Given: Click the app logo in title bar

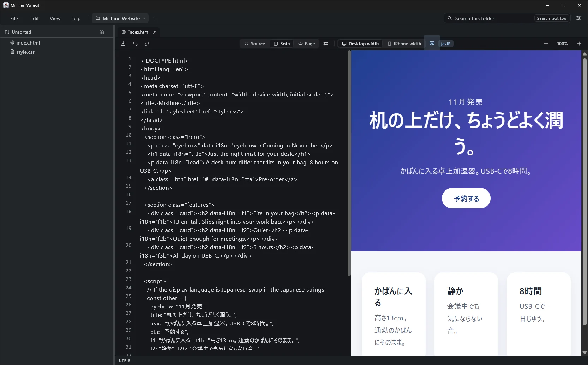Looking at the screenshot, I should point(6,5).
